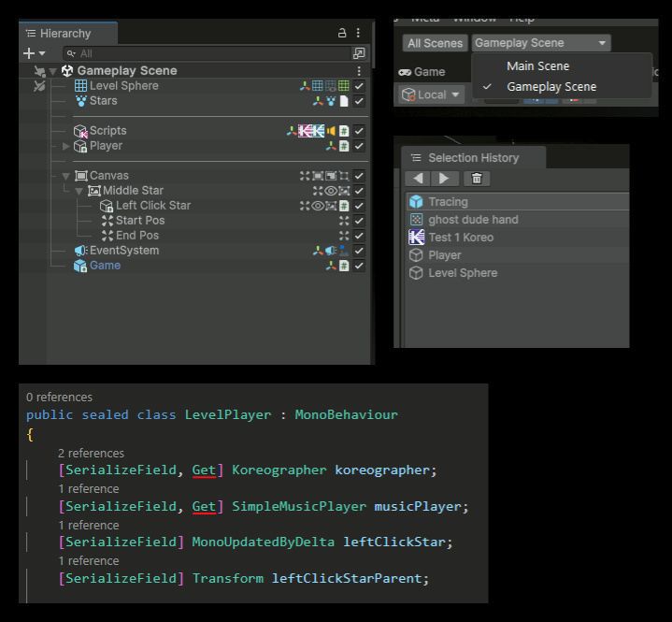Click the Hierarchy search input field
Screen dimensions: 672x622
pyautogui.click(x=207, y=53)
